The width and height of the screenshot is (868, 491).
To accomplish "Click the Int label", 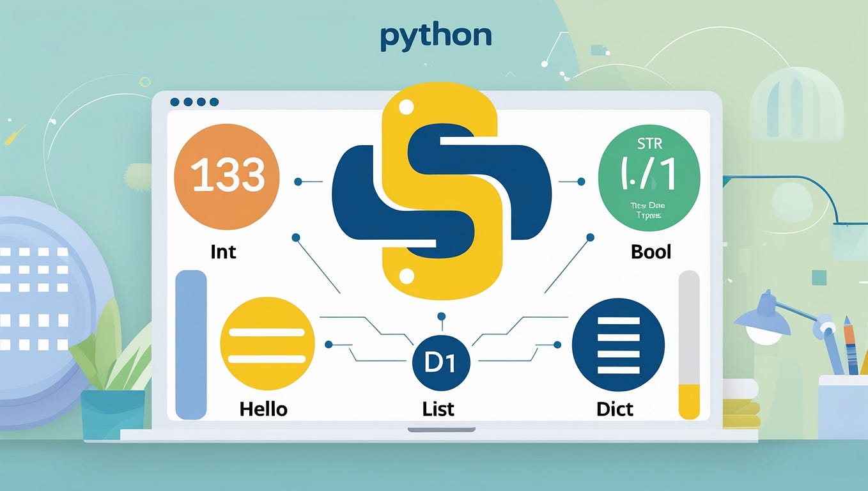I will (224, 252).
